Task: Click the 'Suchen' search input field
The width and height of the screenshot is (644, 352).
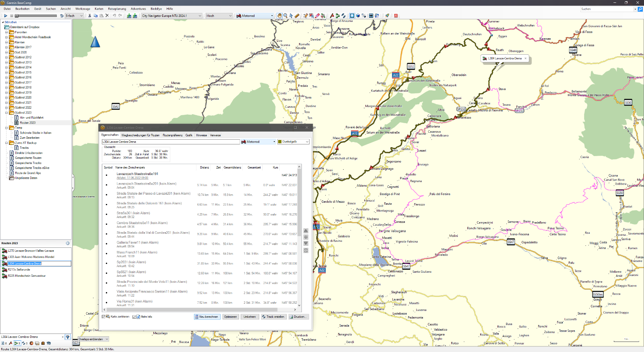Action: [608, 9]
